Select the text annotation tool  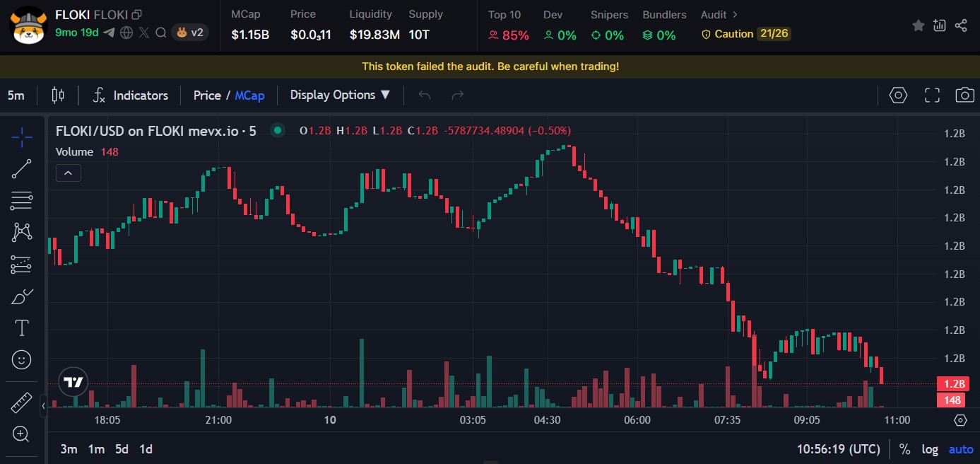(x=22, y=328)
